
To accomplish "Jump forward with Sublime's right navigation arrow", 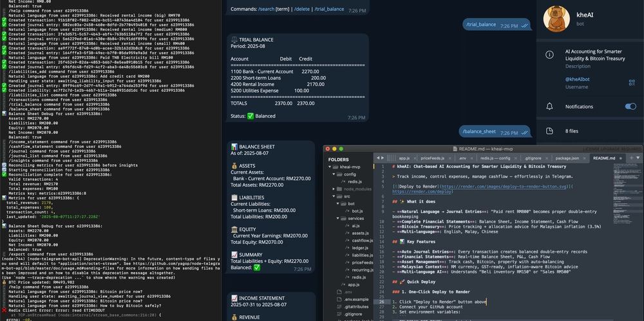I will (383, 158).
